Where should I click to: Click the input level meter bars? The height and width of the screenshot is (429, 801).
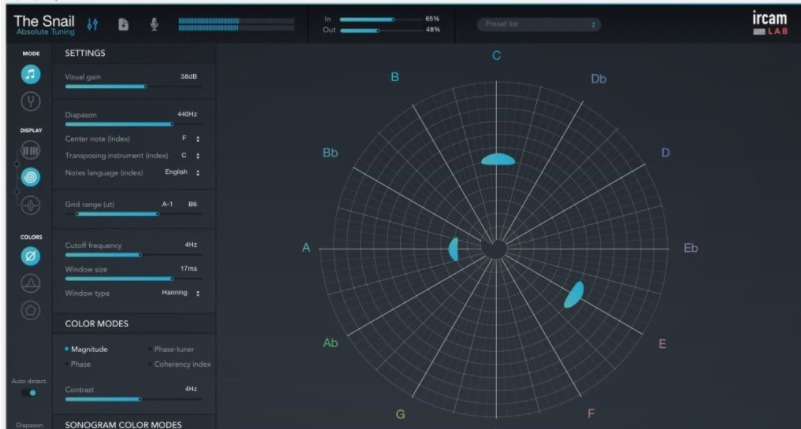[237, 25]
